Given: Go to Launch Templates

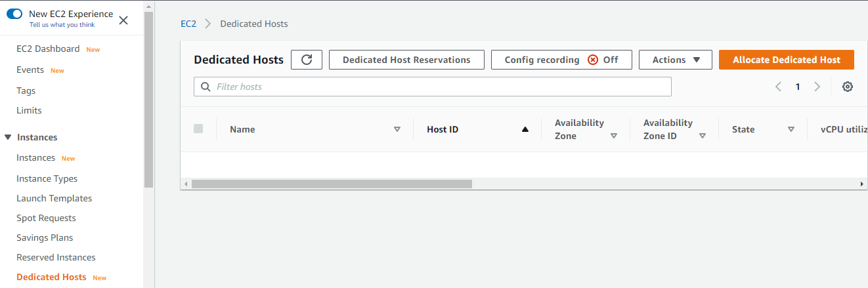Looking at the screenshot, I should [x=54, y=198].
